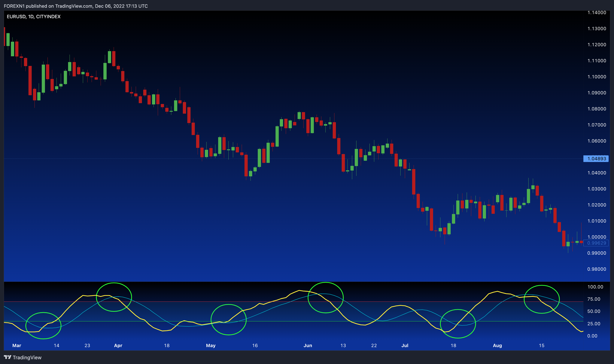The image size is (614, 364).
Task: Click the 1.10000 price axis value
Action: 597,77
